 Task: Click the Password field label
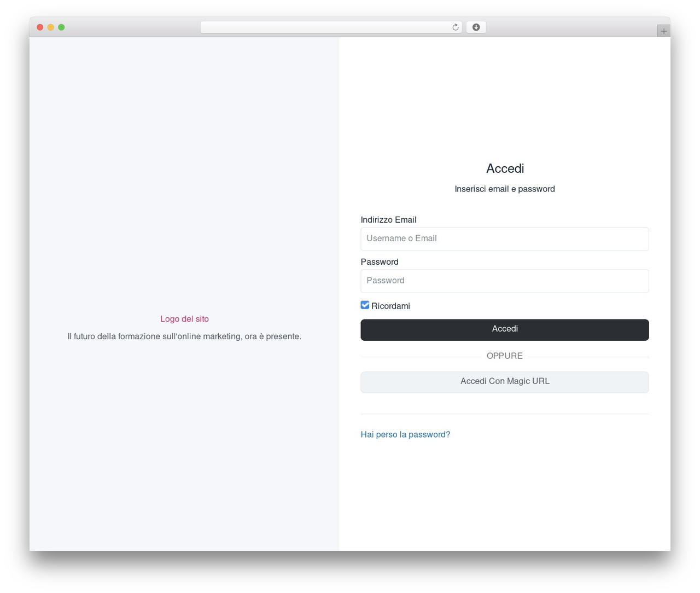tap(380, 261)
